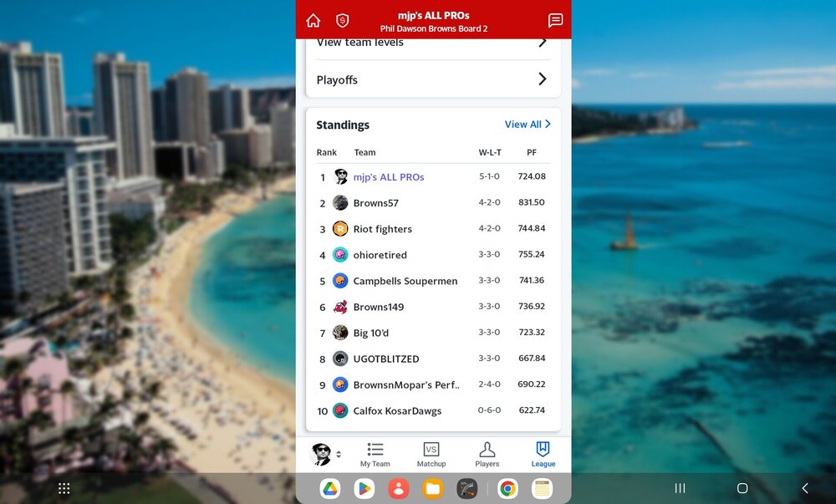Click the PF column header
The height and width of the screenshot is (504, 836).
(x=532, y=152)
